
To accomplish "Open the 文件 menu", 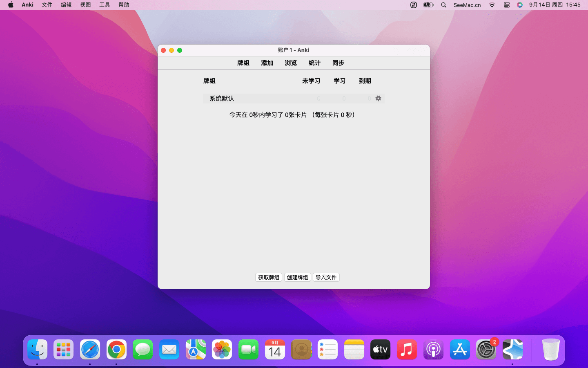I will point(47,5).
